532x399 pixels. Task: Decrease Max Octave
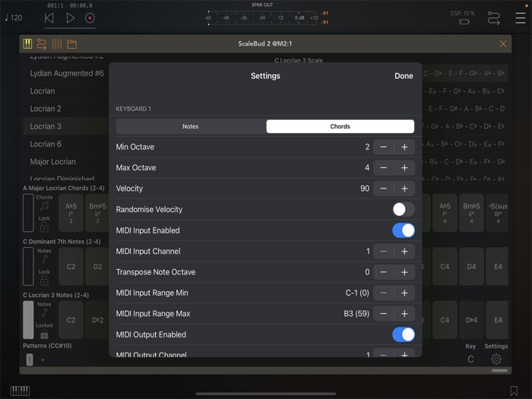[383, 168]
